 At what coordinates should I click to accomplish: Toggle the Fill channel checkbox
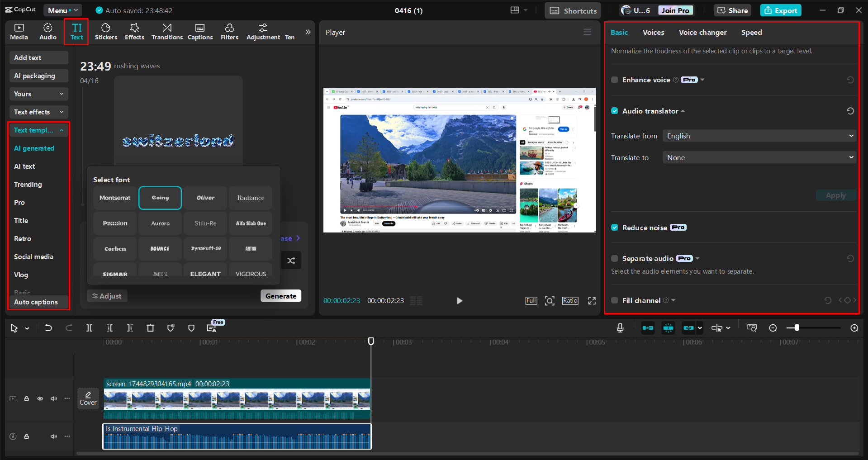click(614, 300)
